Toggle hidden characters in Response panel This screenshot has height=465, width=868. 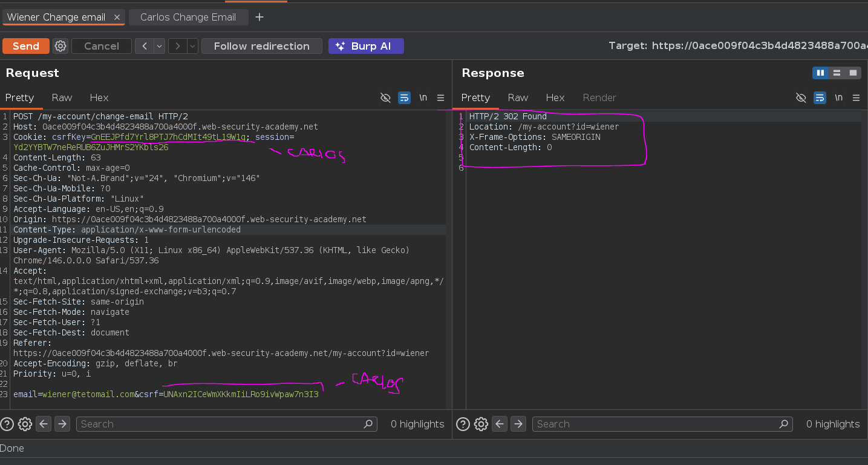point(801,97)
